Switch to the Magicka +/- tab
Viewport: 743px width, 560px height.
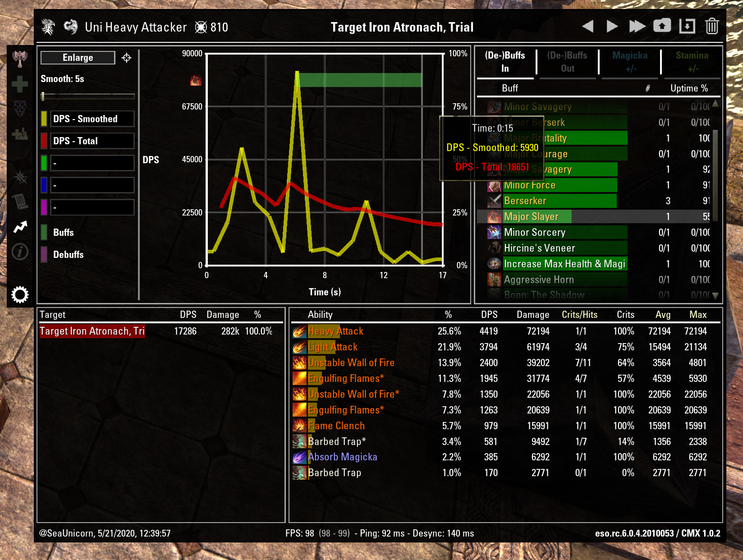tap(630, 62)
